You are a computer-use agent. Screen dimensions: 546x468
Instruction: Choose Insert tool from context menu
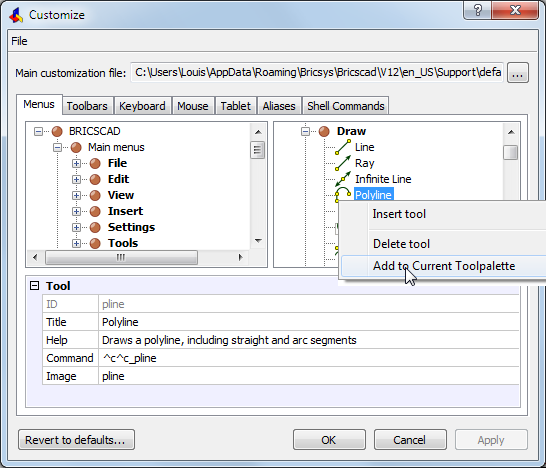(x=399, y=214)
